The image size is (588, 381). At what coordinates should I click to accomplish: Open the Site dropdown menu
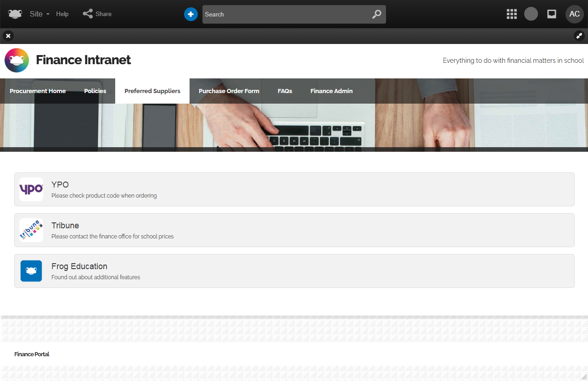[39, 14]
